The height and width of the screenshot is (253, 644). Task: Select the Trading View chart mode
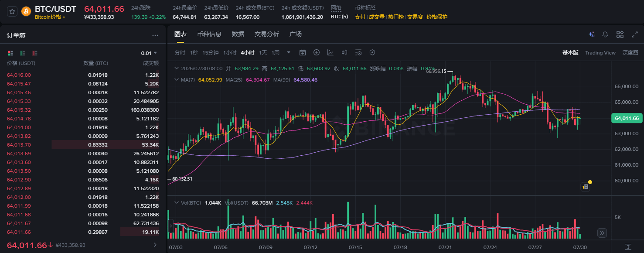point(600,53)
